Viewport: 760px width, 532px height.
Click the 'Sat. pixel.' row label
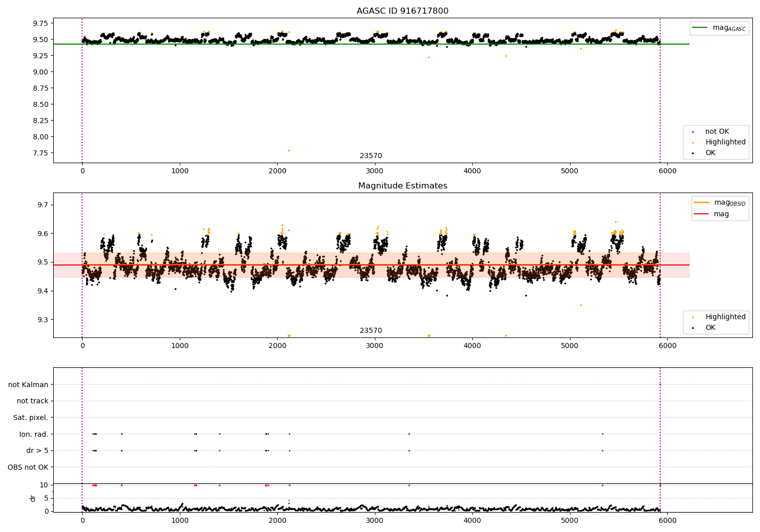coord(31,418)
